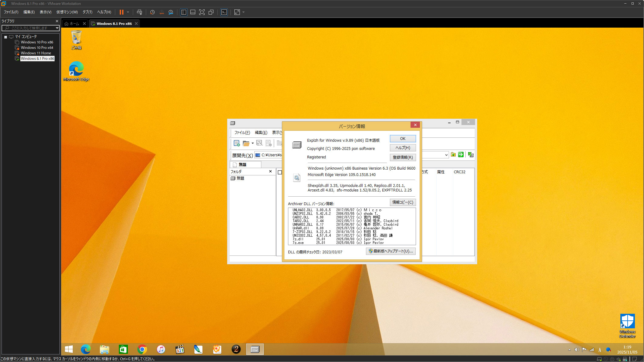Screen dimensions: 644x362
Task: Click the new archive icon in Explzh
Action: [236, 143]
